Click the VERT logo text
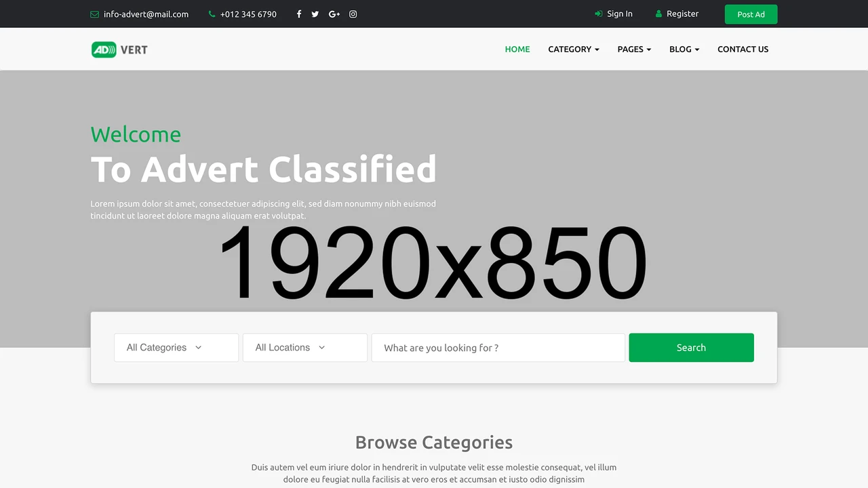This screenshot has height=488, width=868. pyautogui.click(x=134, y=49)
